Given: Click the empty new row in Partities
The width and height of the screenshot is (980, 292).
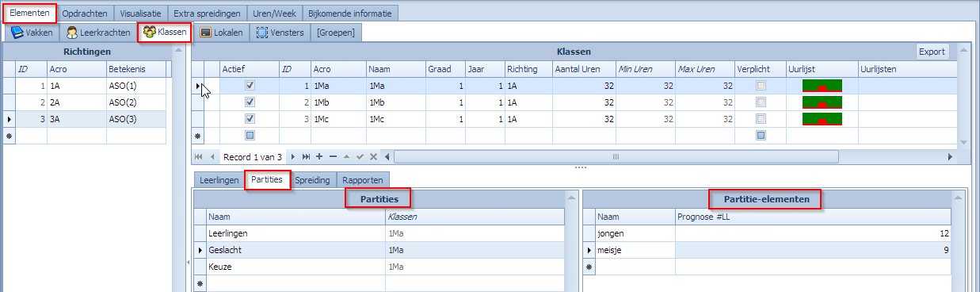Looking at the screenshot, I should (x=379, y=283).
